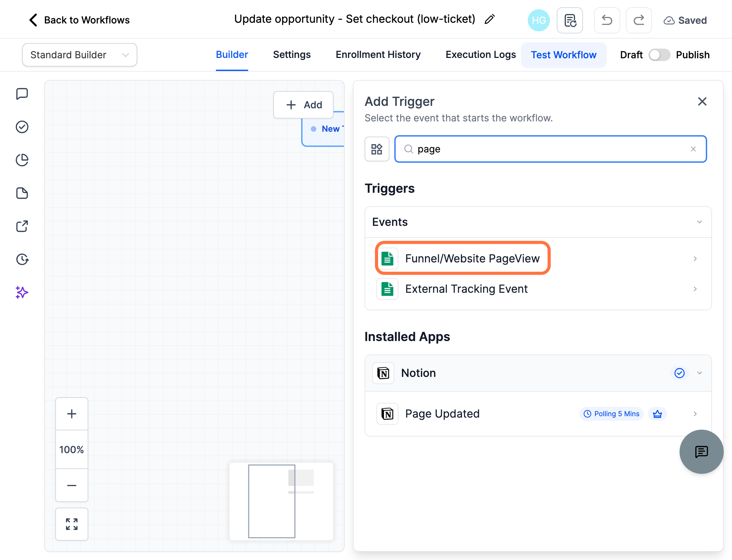Click the Add button on canvas

(304, 105)
